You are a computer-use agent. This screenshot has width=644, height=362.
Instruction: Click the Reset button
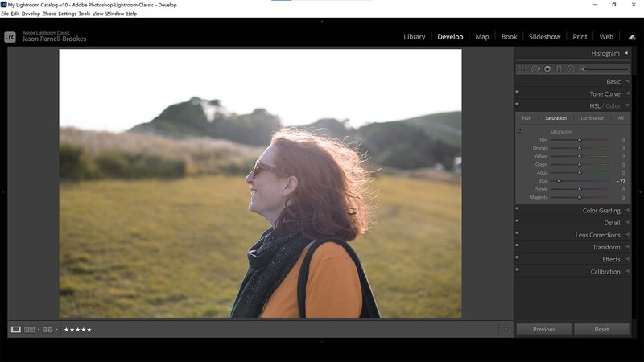[601, 330]
